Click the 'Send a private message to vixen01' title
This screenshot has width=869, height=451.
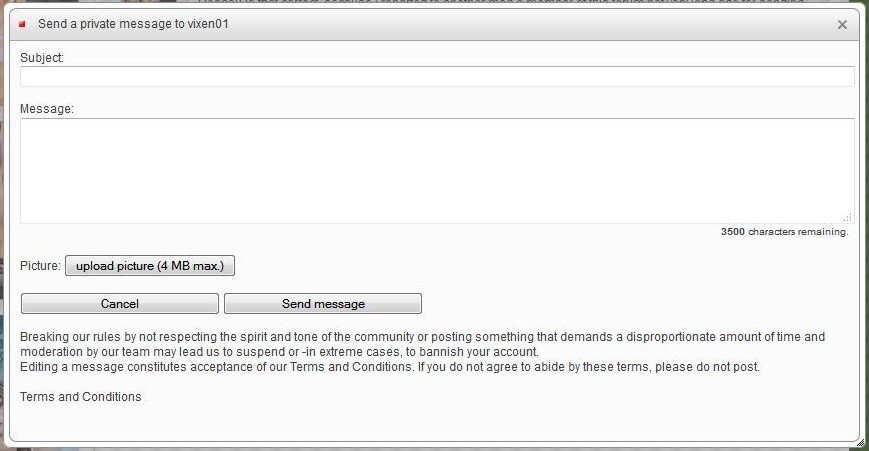pos(133,23)
